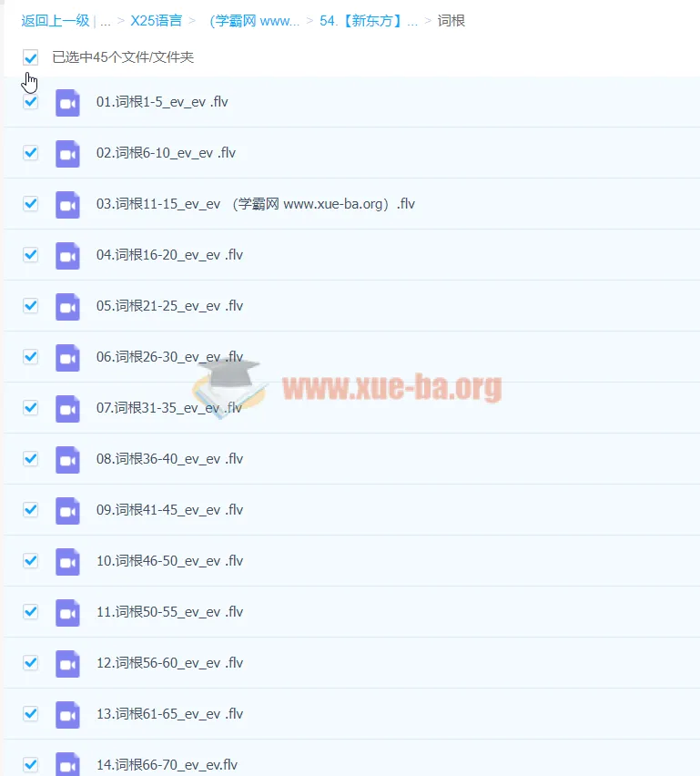Viewport: 700px width, 776px height.
Task: Navigate to 学霸网 breadcrumb folder
Action: tap(254, 20)
